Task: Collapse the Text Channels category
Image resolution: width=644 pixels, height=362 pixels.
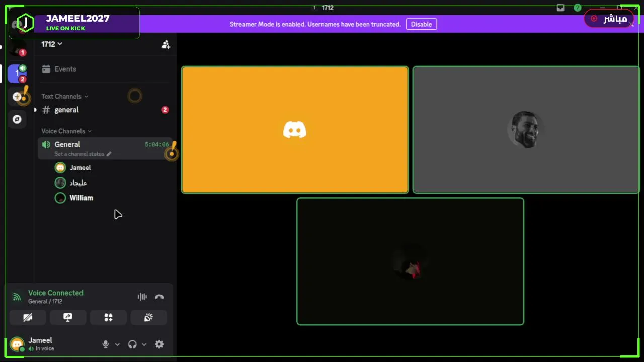Action: (64, 96)
